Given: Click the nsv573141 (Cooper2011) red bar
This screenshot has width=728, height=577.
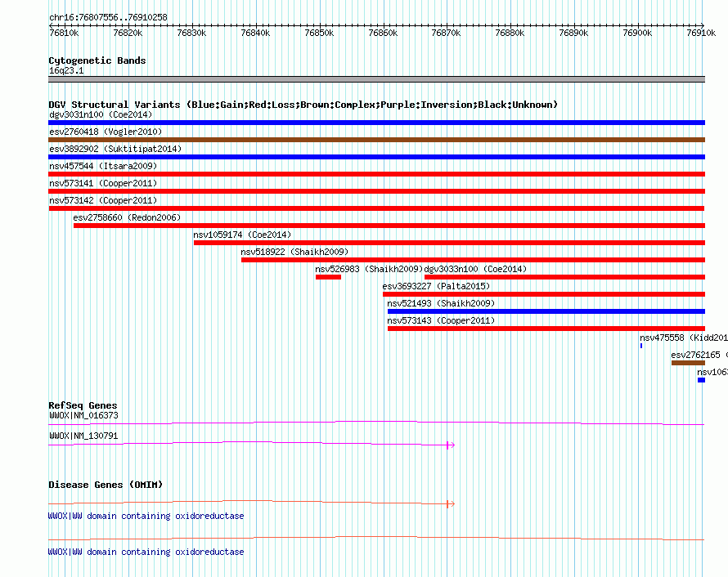Looking at the screenshot, I should pyautogui.click(x=376, y=191).
